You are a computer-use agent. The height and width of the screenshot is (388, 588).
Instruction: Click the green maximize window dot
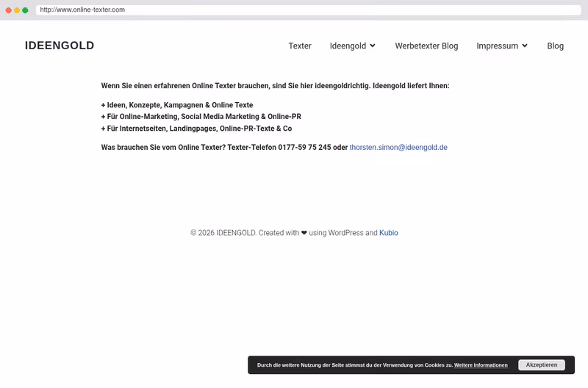click(x=25, y=10)
